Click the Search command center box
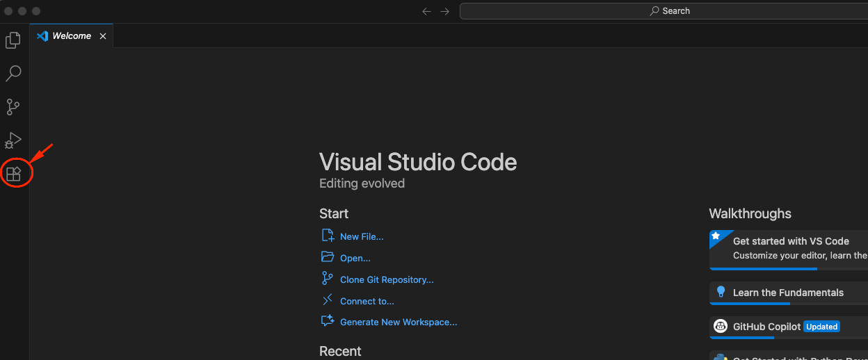 pyautogui.click(x=664, y=11)
